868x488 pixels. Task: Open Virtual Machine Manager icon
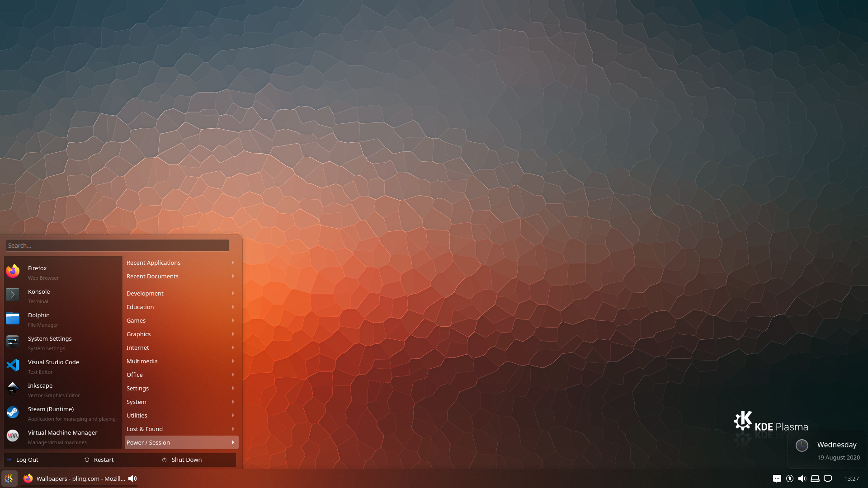tap(13, 436)
